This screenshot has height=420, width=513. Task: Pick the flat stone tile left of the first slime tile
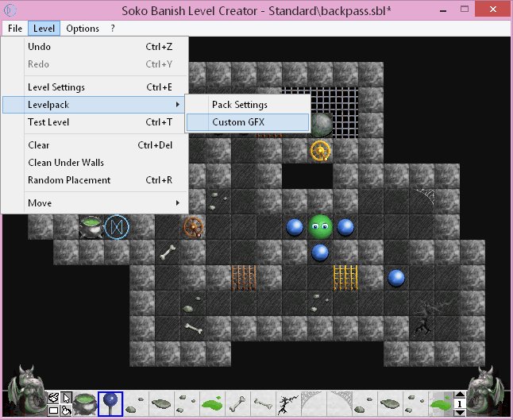click(161, 404)
